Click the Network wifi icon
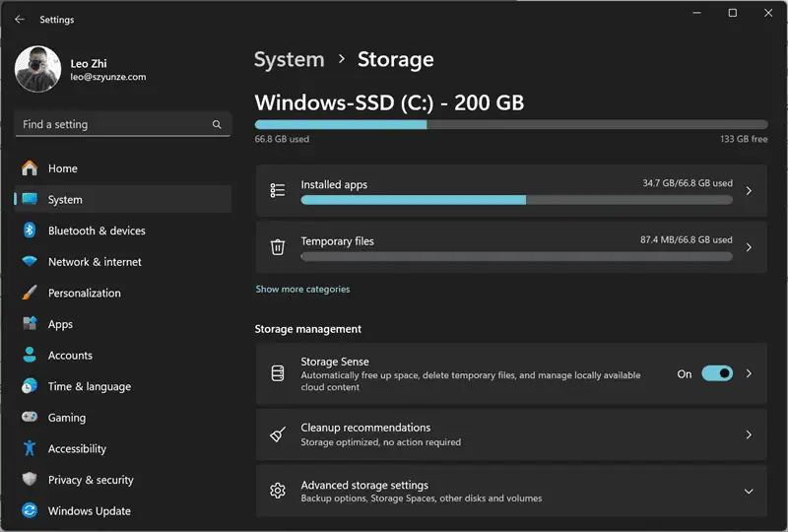Screen dimensions: 788x532 (30, 261)
